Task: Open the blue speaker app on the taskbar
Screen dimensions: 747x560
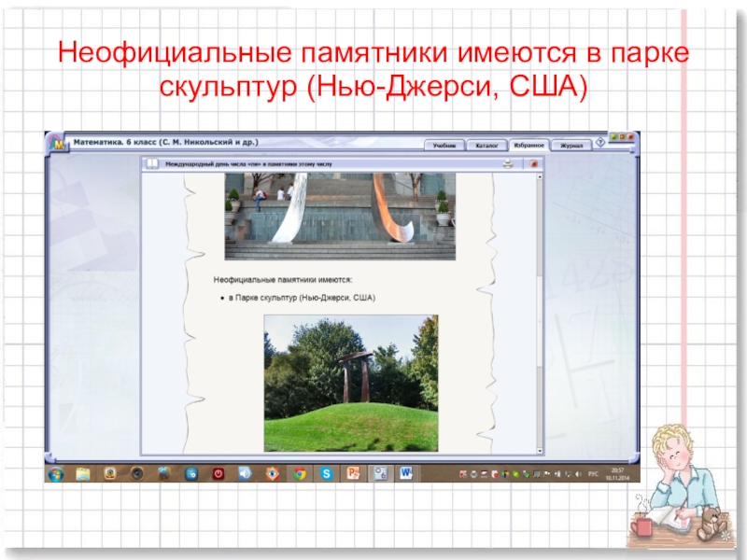Action: pyautogui.click(x=245, y=474)
